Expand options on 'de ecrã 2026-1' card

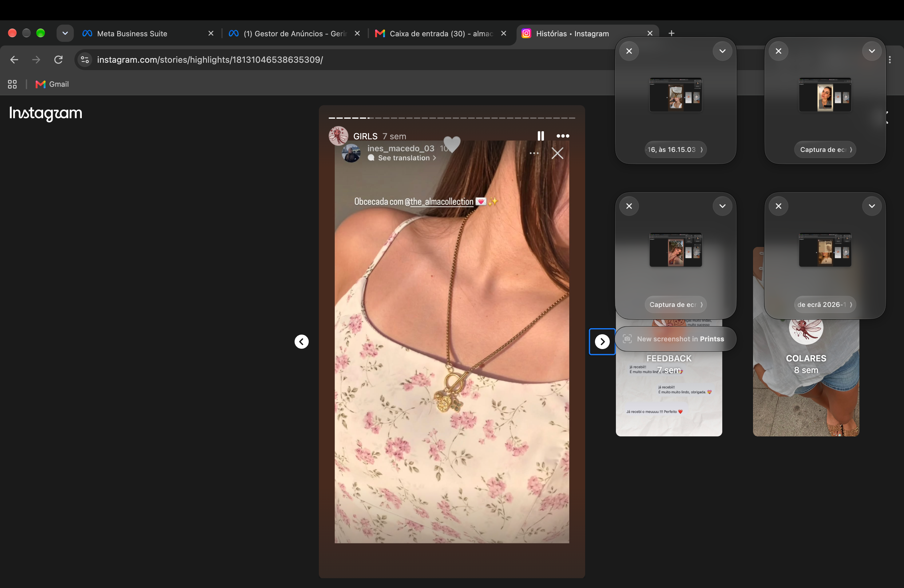872,206
